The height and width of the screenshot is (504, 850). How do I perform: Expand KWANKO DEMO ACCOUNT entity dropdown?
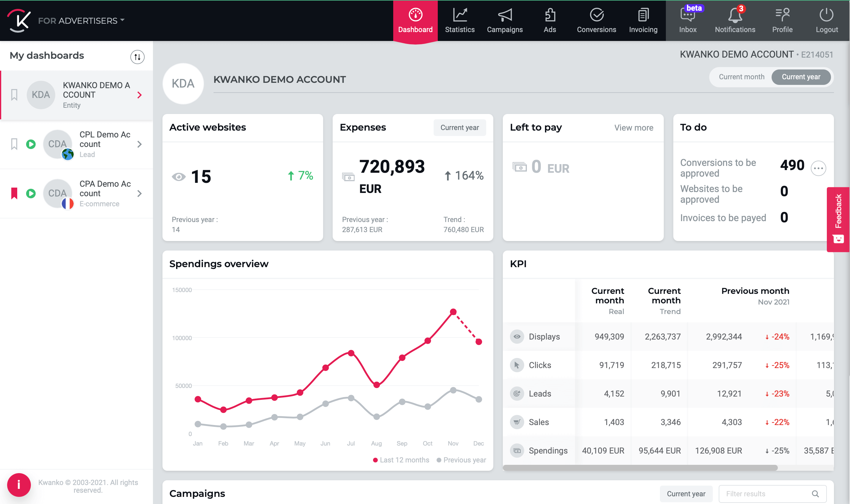(139, 94)
